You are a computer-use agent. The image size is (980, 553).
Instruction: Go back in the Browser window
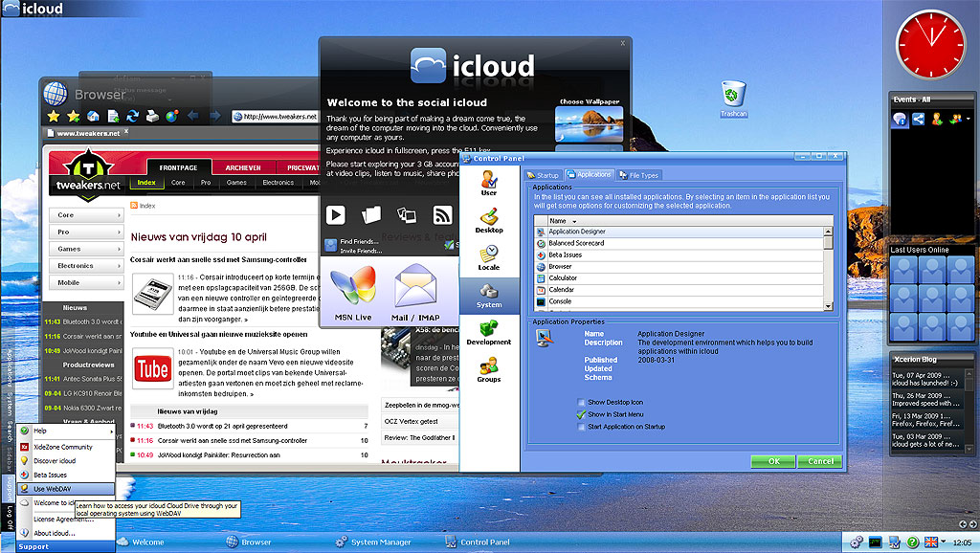point(193,116)
